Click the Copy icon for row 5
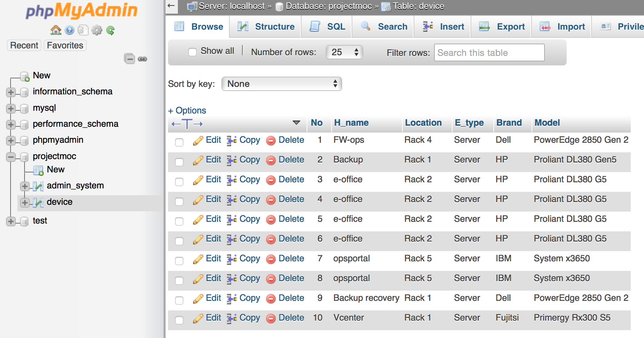The width and height of the screenshot is (644, 338). [x=232, y=219]
